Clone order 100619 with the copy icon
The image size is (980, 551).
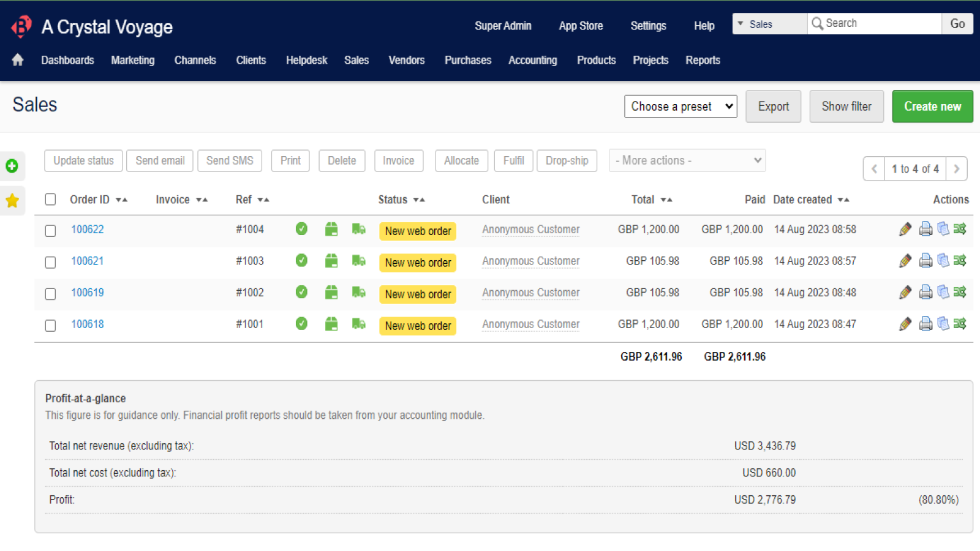[943, 292]
